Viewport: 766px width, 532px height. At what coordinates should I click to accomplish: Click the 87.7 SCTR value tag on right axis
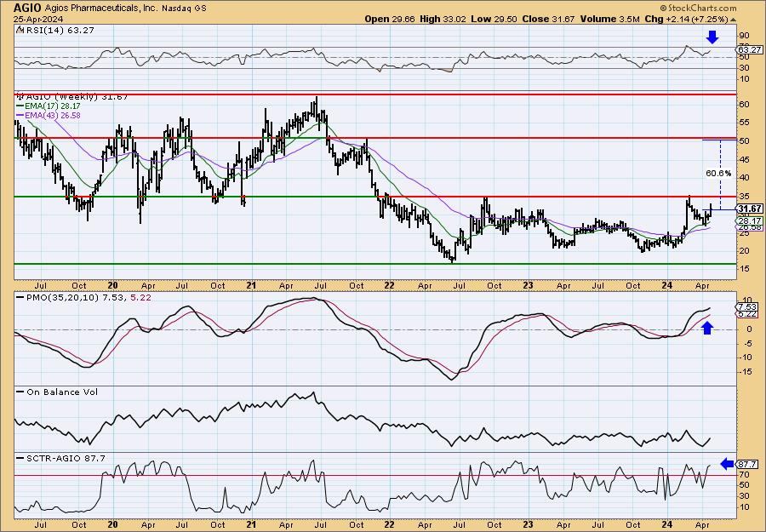[x=748, y=464]
